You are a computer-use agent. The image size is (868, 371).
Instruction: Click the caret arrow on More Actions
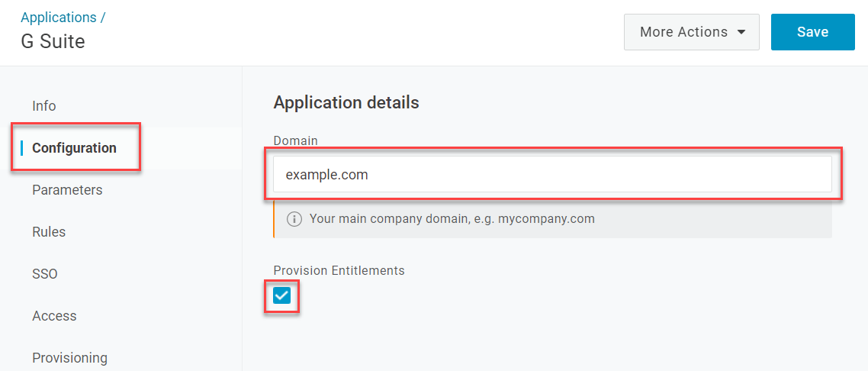pyautogui.click(x=742, y=32)
